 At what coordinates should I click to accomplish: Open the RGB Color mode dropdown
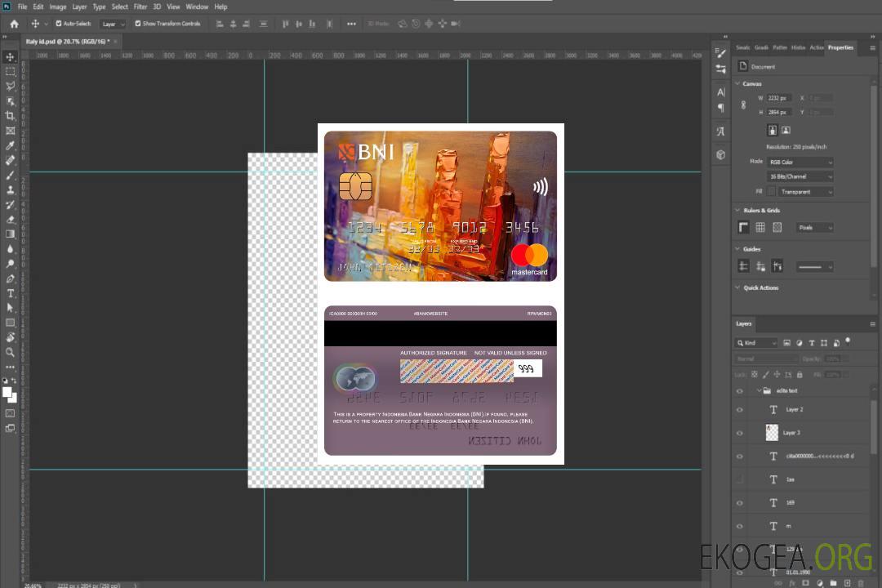pyautogui.click(x=800, y=162)
